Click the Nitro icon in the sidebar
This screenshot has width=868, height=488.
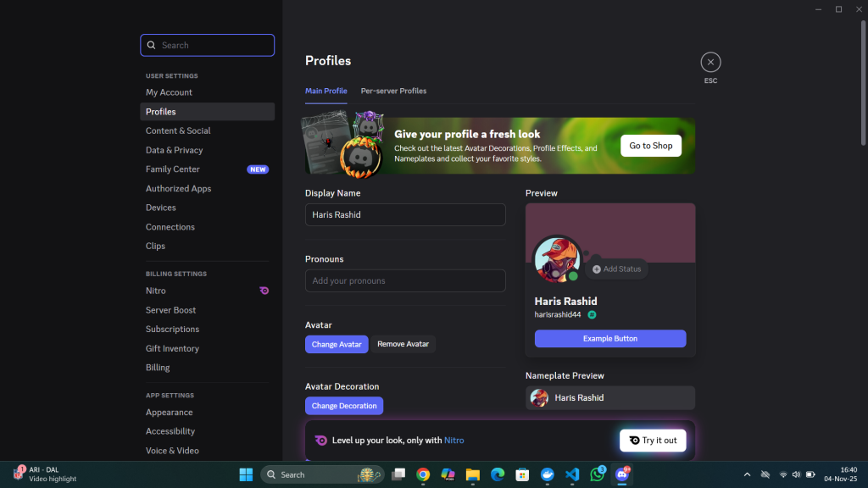[264, 291]
